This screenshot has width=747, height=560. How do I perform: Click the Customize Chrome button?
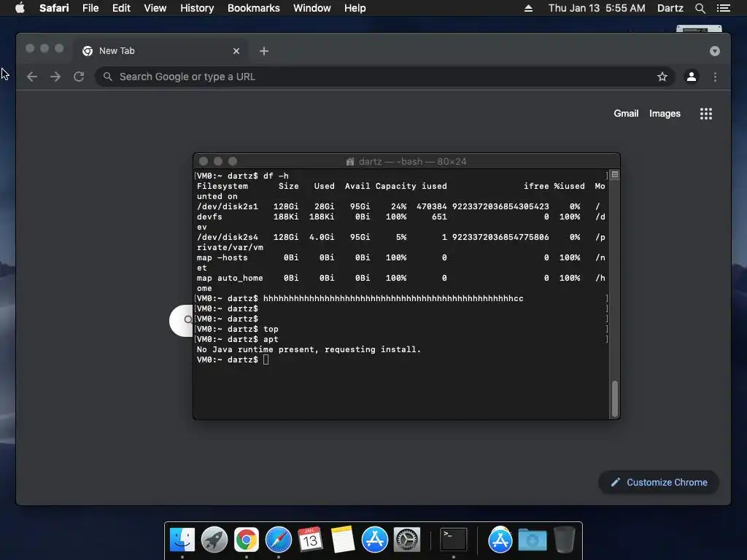click(659, 483)
